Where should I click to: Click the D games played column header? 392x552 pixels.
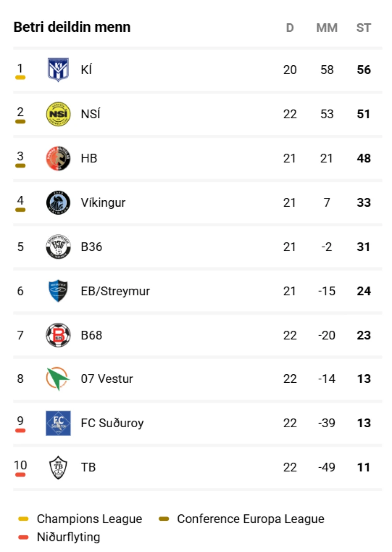290,28
